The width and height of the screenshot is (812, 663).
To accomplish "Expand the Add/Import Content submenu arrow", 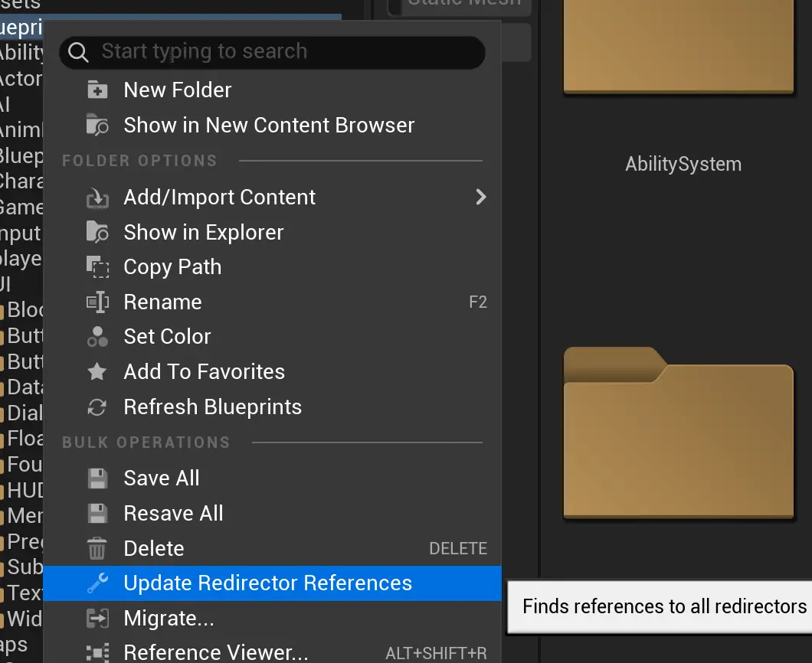I will point(480,198).
